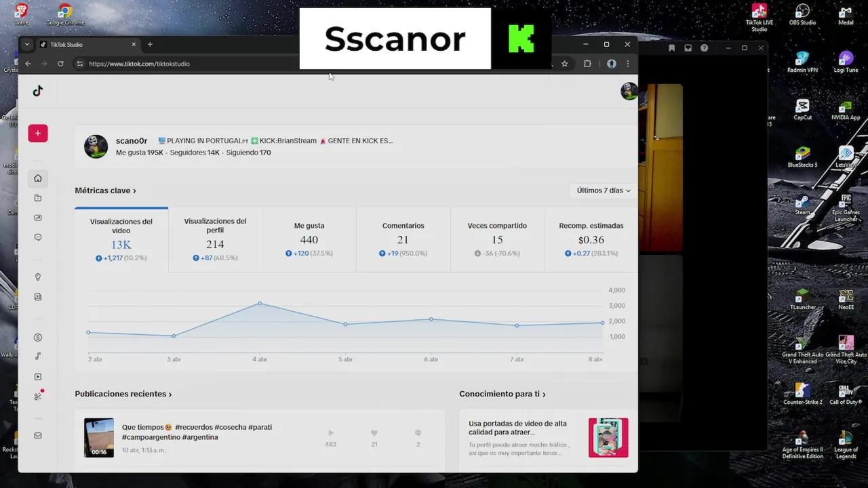Expand Métricas clave section
This screenshot has width=868, height=488.
pos(105,190)
